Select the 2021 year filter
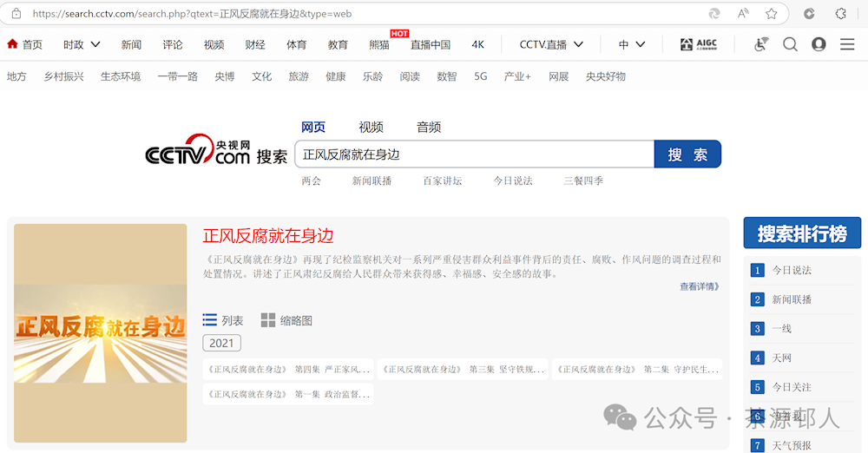 tap(221, 343)
